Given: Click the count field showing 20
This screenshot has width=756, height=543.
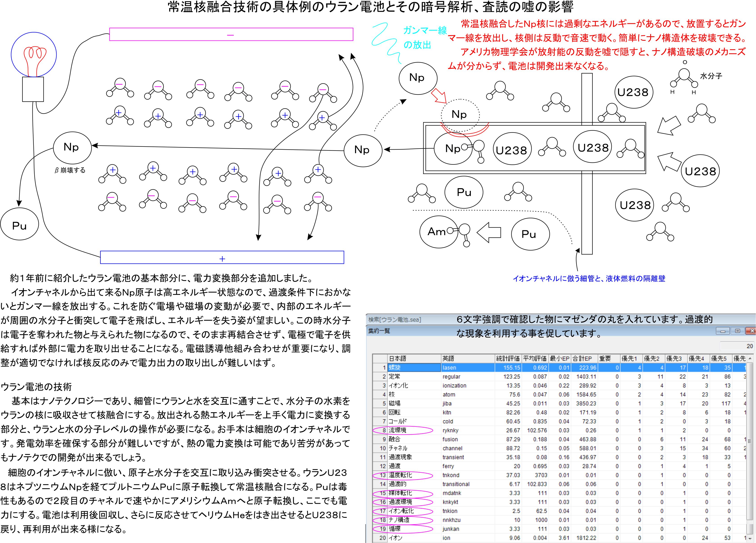Looking at the screenshot, I should point(737,346).
